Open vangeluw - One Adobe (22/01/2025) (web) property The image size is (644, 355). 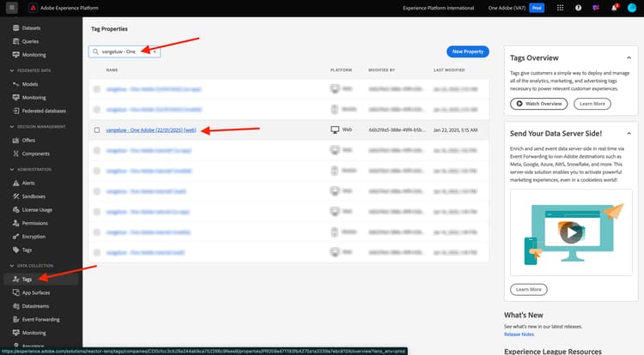click(x=151, y=130)
